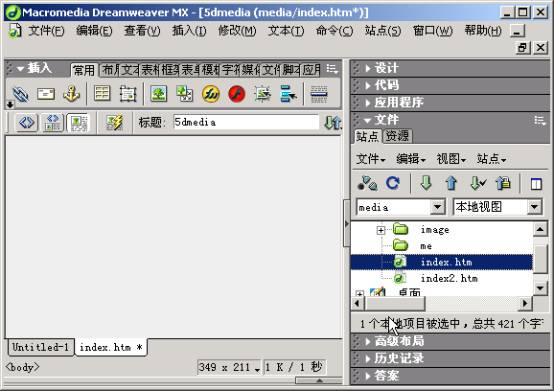Open the 资源 tab in Files panel
Screen dimensions: 554x391
[x=397, y=136]
